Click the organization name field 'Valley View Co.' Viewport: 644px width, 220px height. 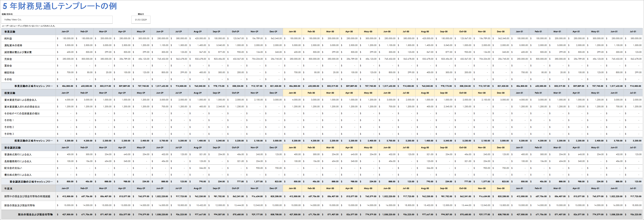[x=57, y=19]
